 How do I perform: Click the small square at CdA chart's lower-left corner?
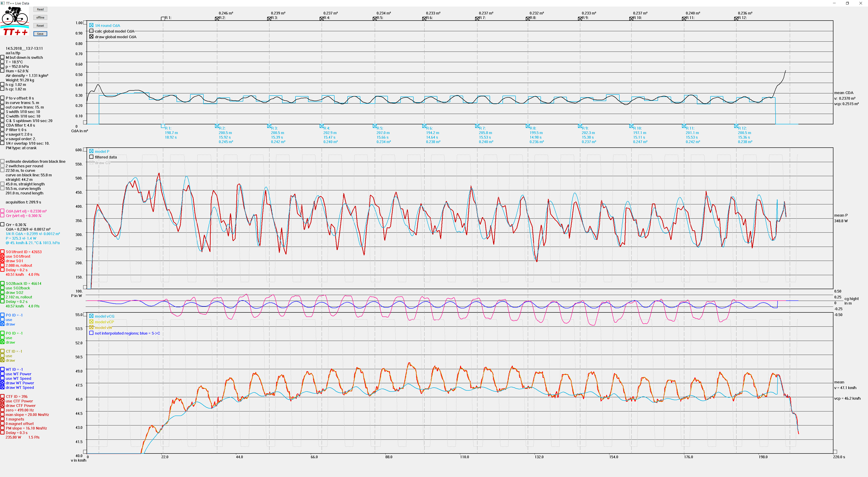pos(85,122)
